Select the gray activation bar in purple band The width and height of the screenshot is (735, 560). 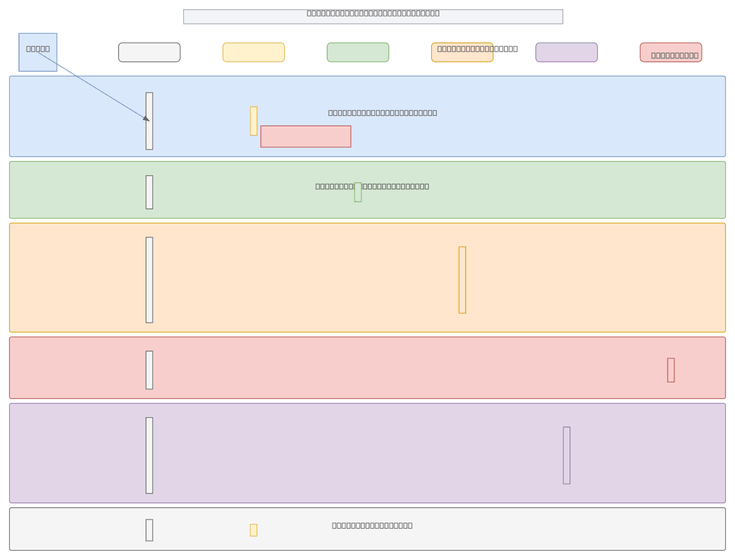(x=149, y=455)
